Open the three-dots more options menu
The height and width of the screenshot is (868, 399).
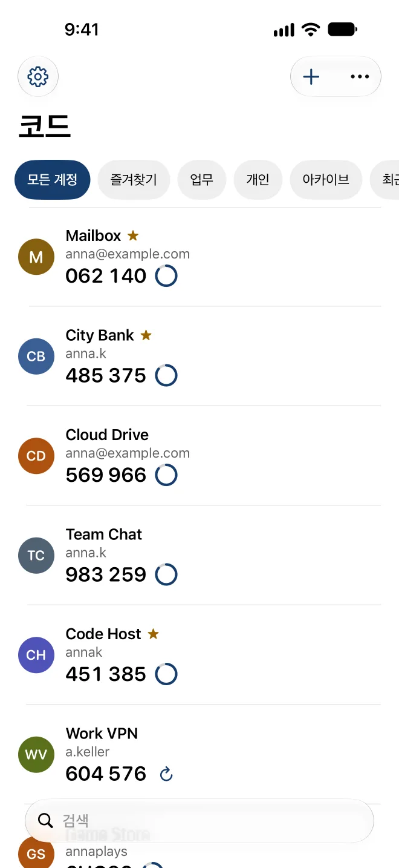pos(360,77)
